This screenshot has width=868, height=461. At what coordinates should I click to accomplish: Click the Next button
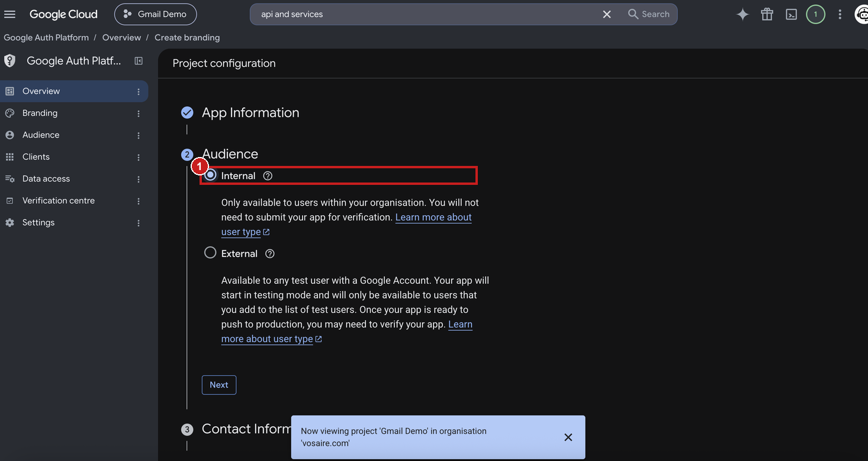219,385
